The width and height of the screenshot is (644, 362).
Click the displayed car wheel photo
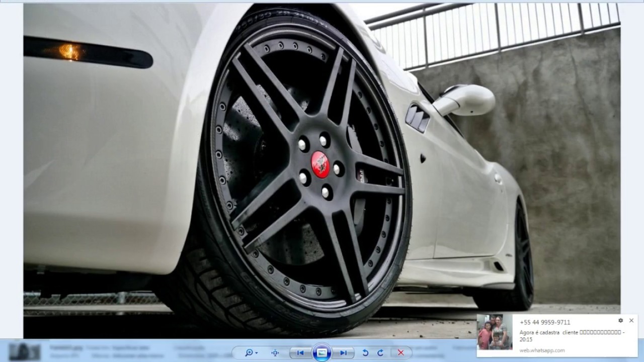click(321, 171)
